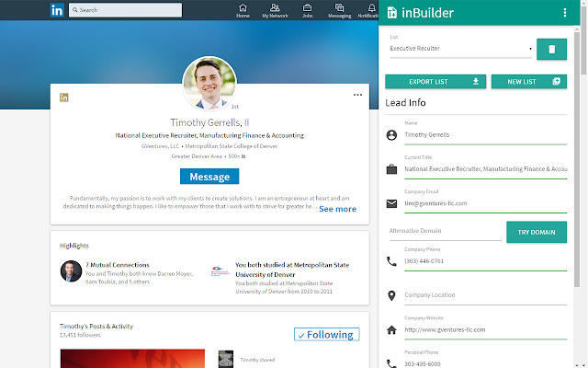This screenshot has height=368, width=588.
Task: Click the location pin icon
Action: [x=391, y=295]
